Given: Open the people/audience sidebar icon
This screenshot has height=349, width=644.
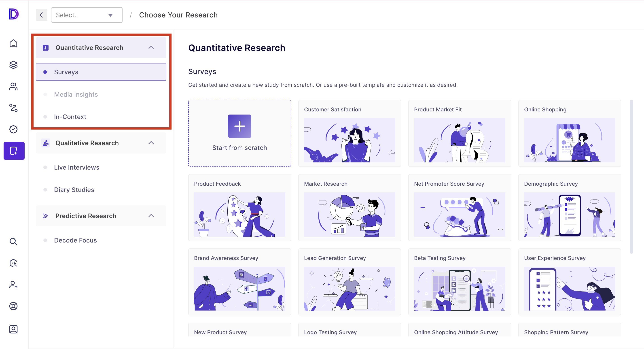Looking at the screenshot, I should click(13, 86).
